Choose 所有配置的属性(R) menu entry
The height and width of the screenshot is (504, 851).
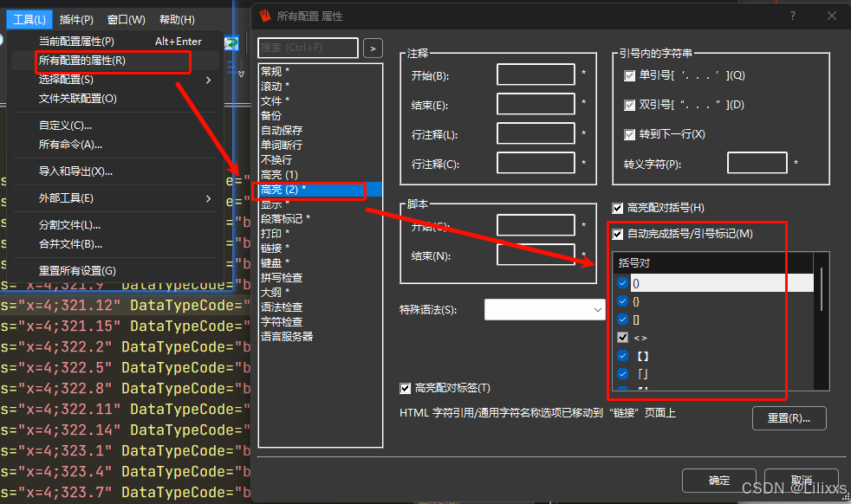coord(115,61)
